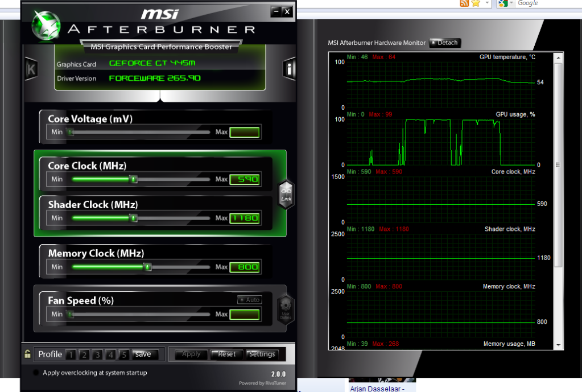Click the Shader Clock 1180 value field
Image resolution: width=582 pixels, height=392 pixels.
pos(245,218)
